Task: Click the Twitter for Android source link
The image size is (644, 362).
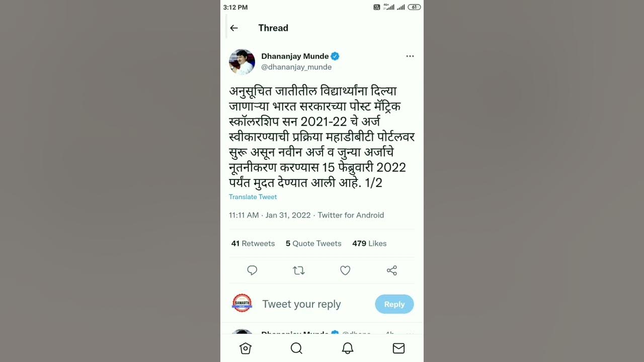Action: 351,215
